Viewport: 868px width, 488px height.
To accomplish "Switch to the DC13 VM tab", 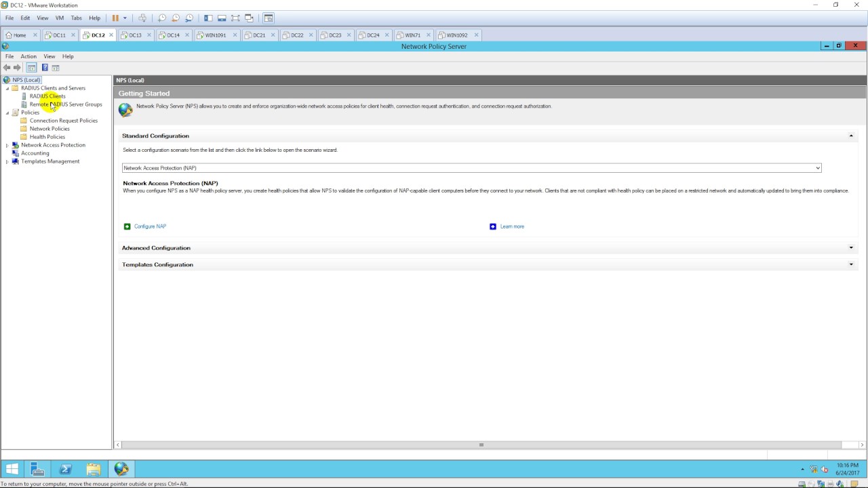I will pos(135,35).
